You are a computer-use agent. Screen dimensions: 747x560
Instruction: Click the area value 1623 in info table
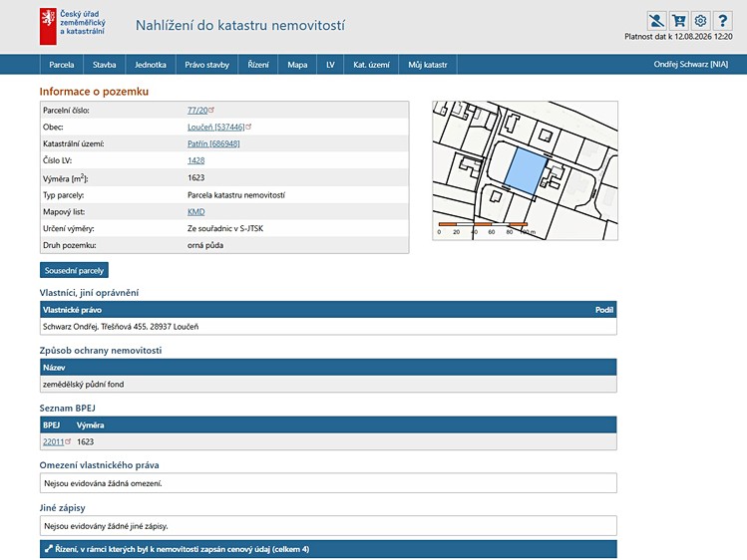coord(195,177)
